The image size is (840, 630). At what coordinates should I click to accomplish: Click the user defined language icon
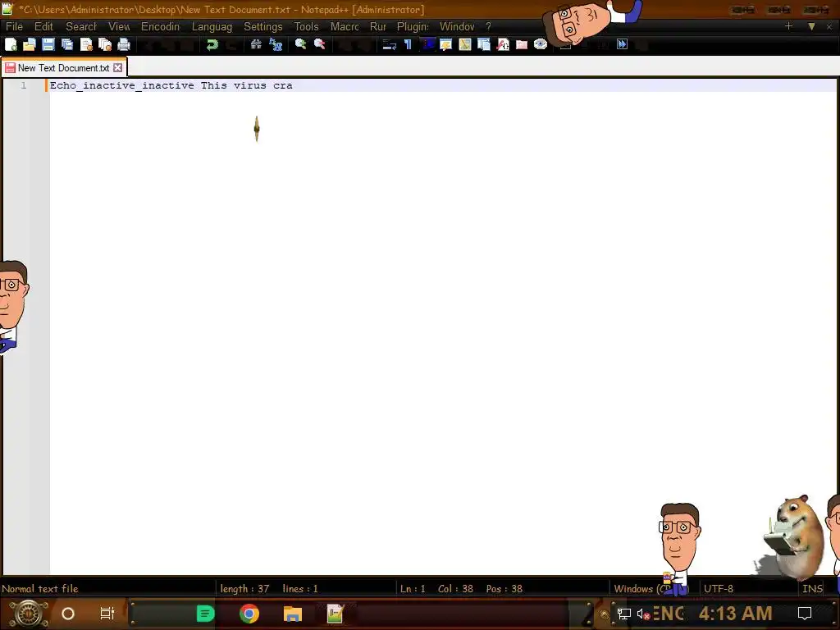[x=445, y=45]
